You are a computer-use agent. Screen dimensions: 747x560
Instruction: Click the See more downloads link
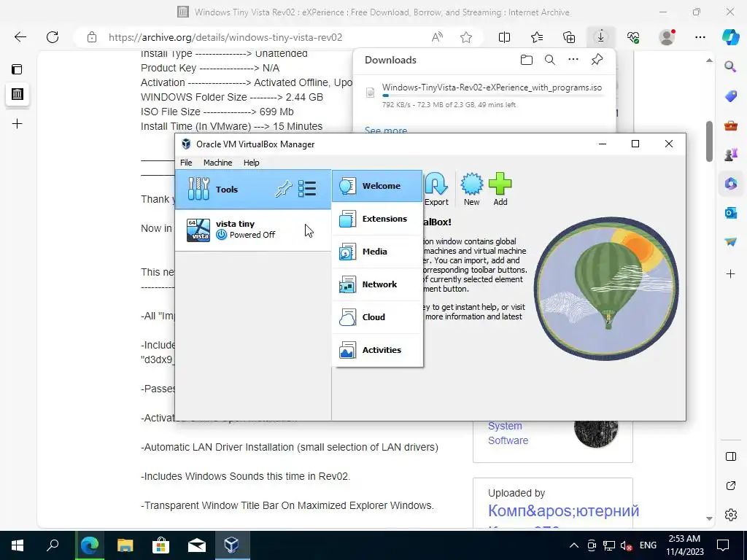tap(386, 130)
